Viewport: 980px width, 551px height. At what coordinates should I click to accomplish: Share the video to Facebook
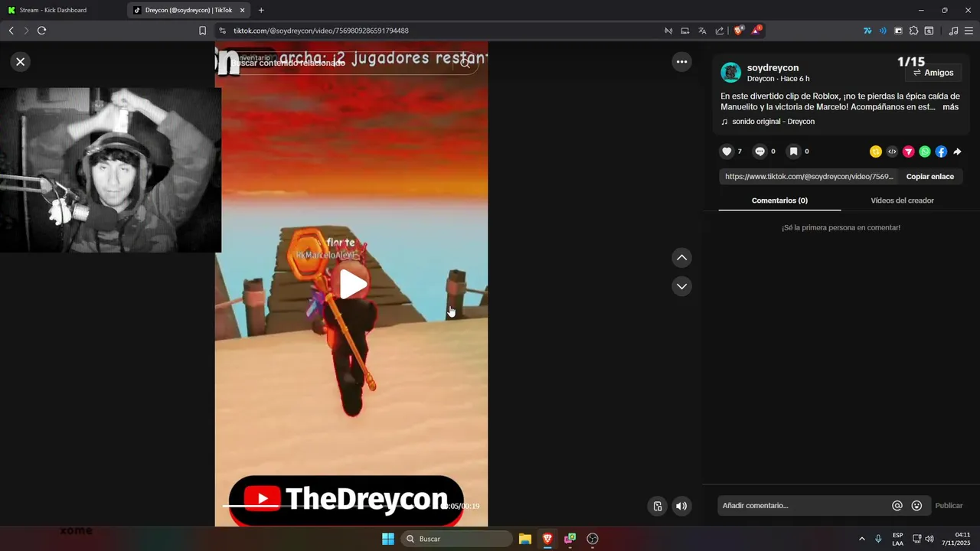[941, 152]
